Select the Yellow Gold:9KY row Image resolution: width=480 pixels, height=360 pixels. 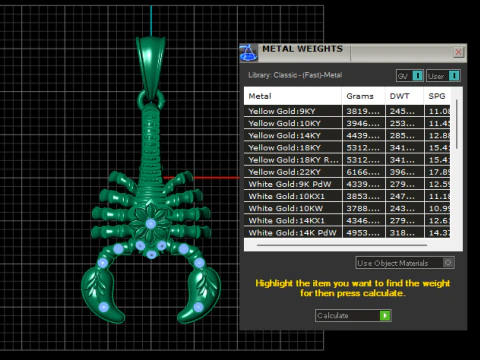347,111
